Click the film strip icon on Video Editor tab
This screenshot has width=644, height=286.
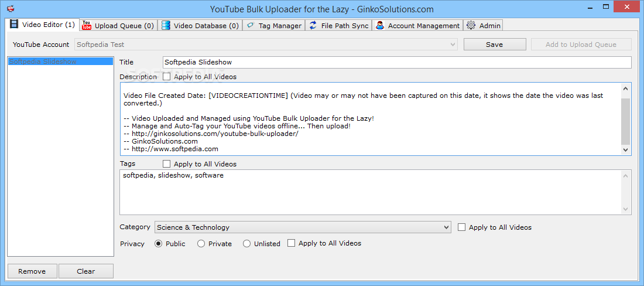point(14,24)
